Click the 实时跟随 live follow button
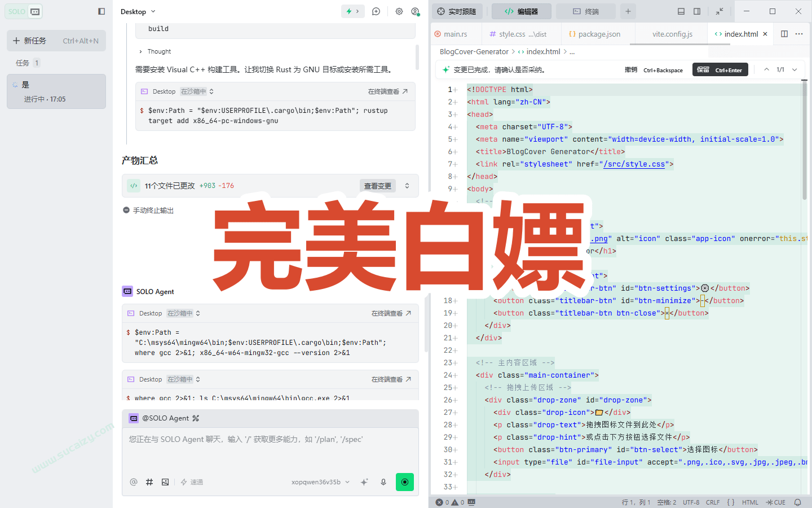The image size is (812, 508). point(457,11)
